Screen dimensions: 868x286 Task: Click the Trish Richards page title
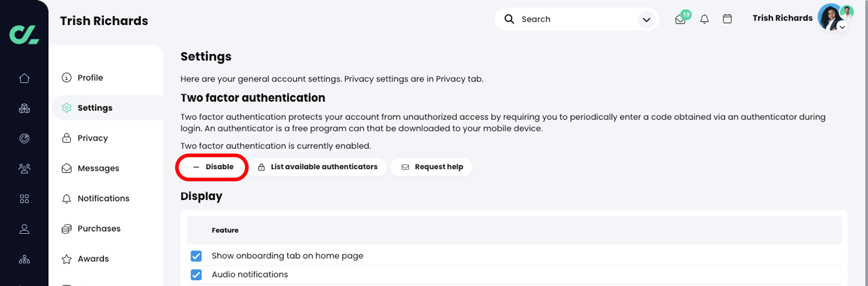pyautogui.click(x=104, y=21)
